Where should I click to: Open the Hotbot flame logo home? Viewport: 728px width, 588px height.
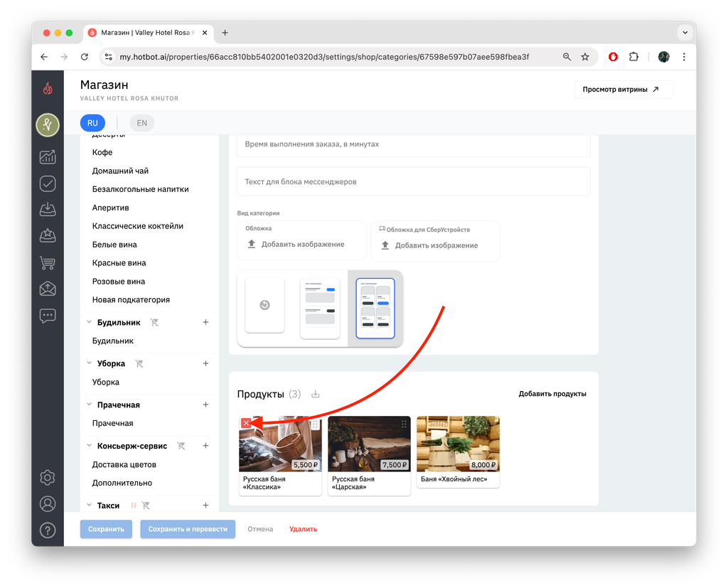tap(48, 88)
